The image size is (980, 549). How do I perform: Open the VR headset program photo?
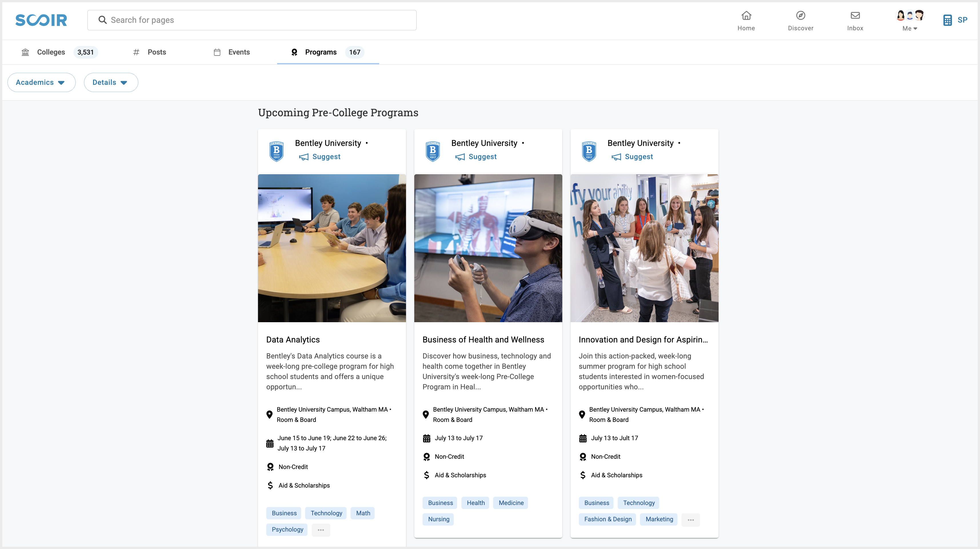(x=488, y=248)
